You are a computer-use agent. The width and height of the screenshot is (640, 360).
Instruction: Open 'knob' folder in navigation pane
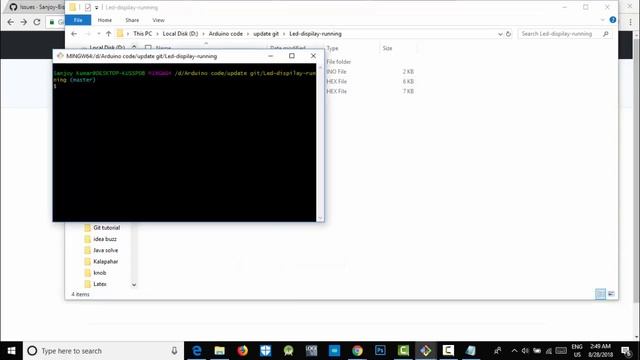[x=100, y=273]
